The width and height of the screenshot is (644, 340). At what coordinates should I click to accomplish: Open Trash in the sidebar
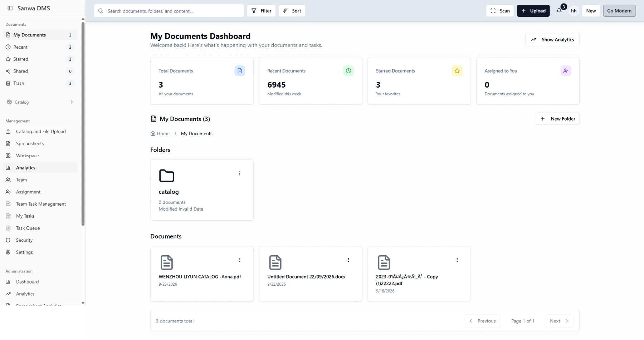tap(40, 83)
